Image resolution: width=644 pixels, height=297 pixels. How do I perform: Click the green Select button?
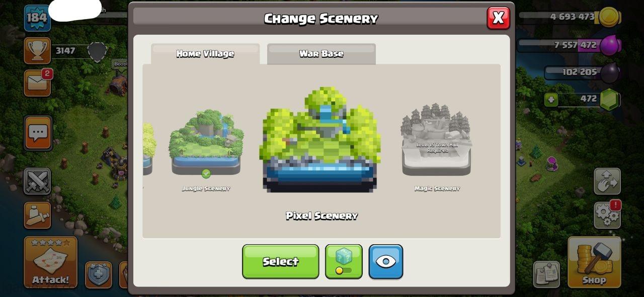280,261
